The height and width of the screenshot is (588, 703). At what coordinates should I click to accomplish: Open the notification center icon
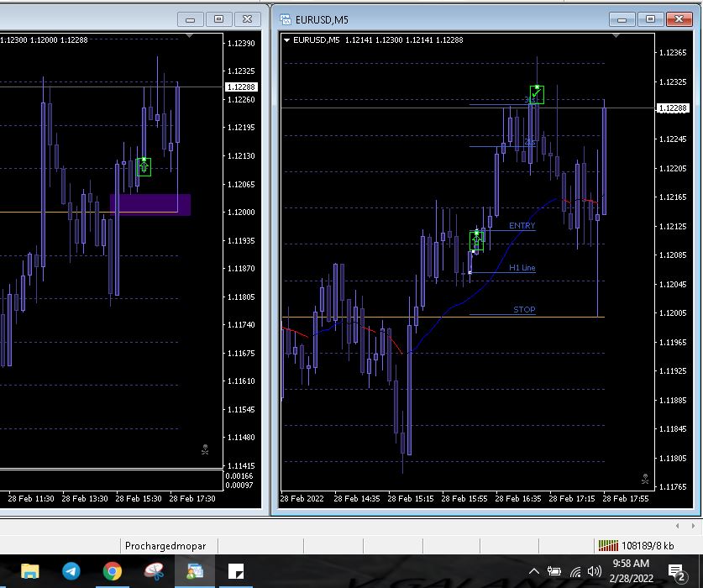(x=677, y=572)
